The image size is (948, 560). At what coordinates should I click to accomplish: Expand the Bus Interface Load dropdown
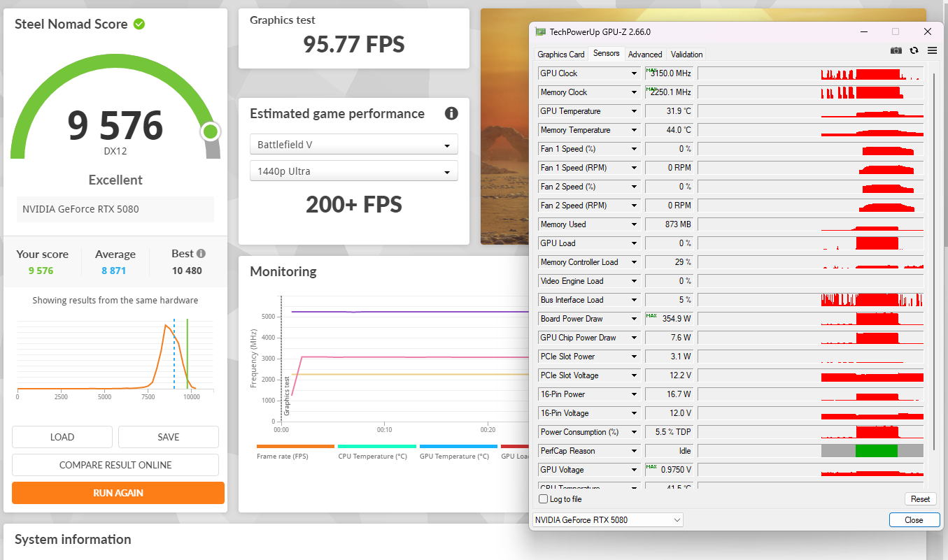point(635,300)
